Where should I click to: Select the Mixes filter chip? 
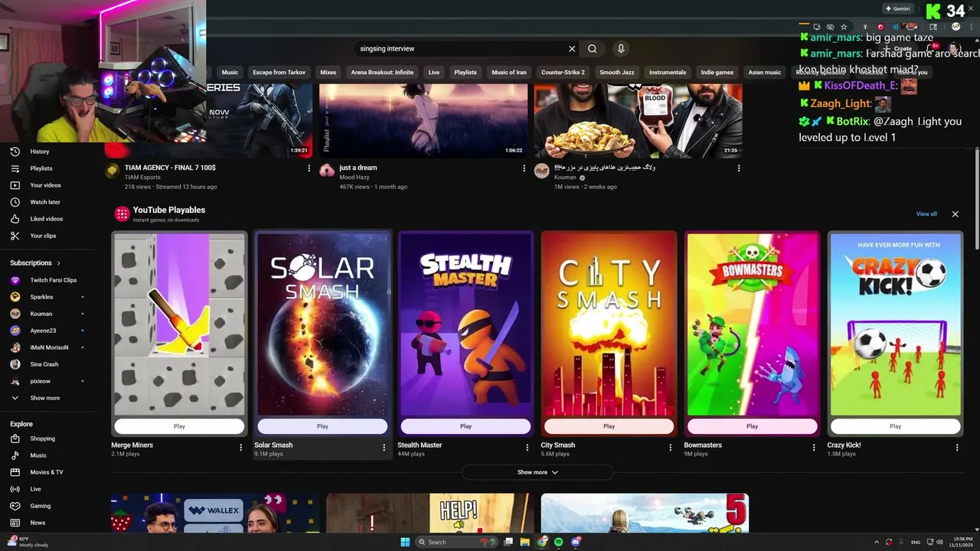328,73
